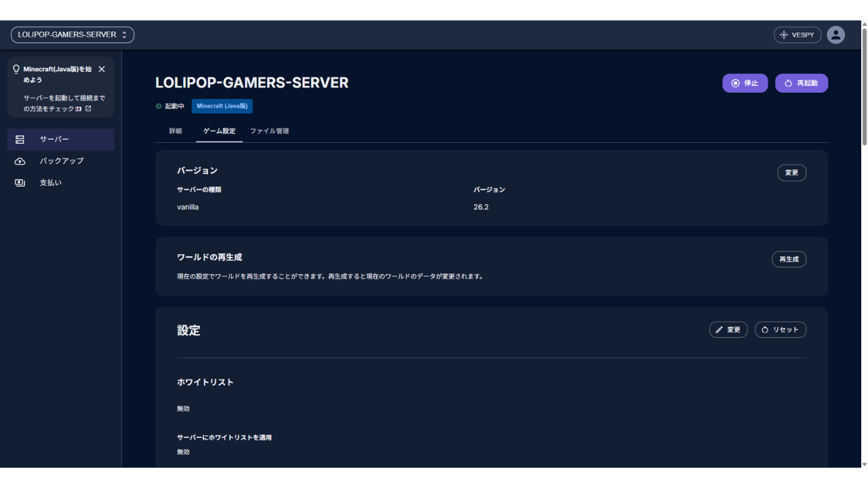Click the LOLIPOP-GAMERS-SERVER page title
868x488 pixels.
[252, 83]
